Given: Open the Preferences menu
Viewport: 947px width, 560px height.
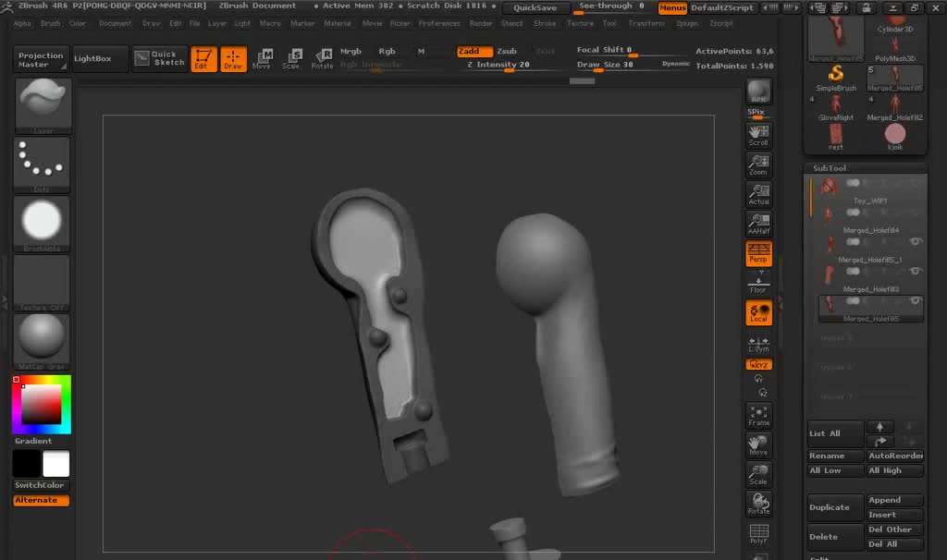Looking at the screenshot, I should [439, 23].
